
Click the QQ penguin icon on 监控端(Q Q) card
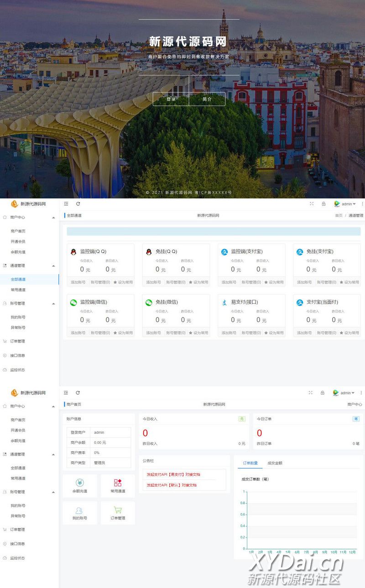pyautogui.click(x=73, y=252)
